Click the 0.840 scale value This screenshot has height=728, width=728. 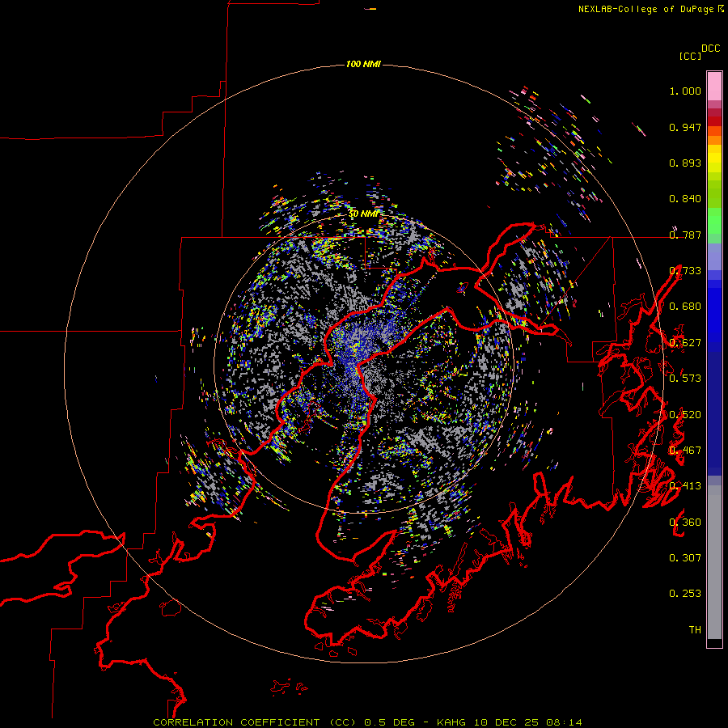(685, 199)
